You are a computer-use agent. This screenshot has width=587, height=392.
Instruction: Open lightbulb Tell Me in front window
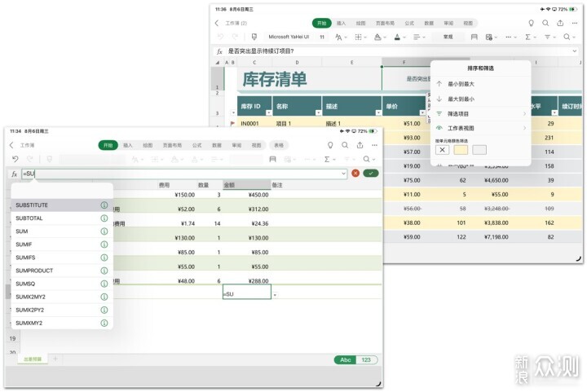pyautogui.click(x=330, y=145)
